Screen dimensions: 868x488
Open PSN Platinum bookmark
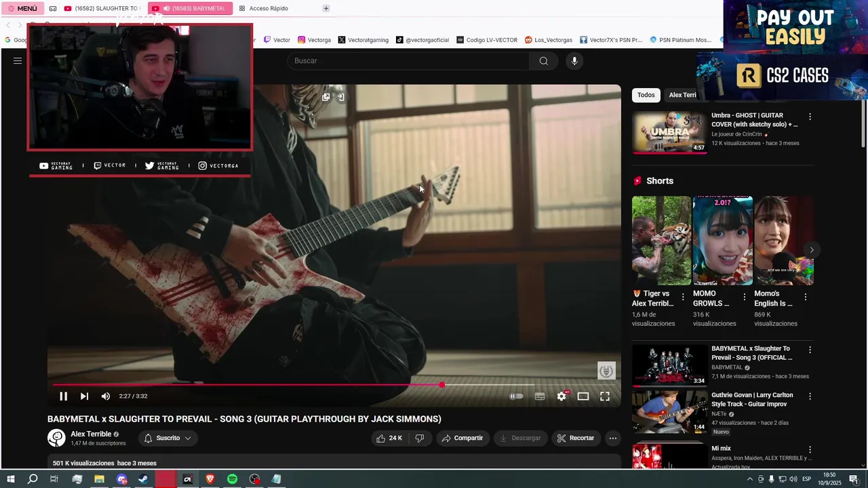pos(681,40)
